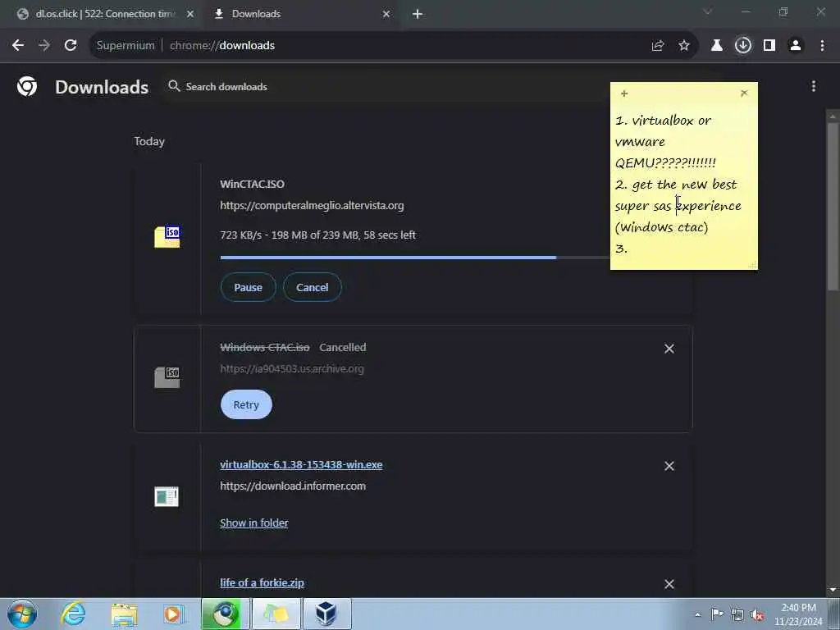Remove life of a forkie.zip entry
This screenshot has width=840, height=630.
(669, 584)
